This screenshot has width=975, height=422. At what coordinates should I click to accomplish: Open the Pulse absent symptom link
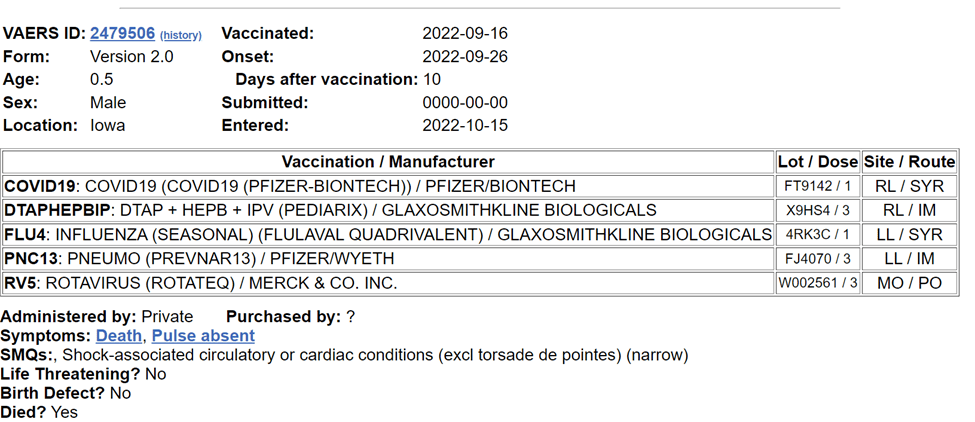(203, 336)
